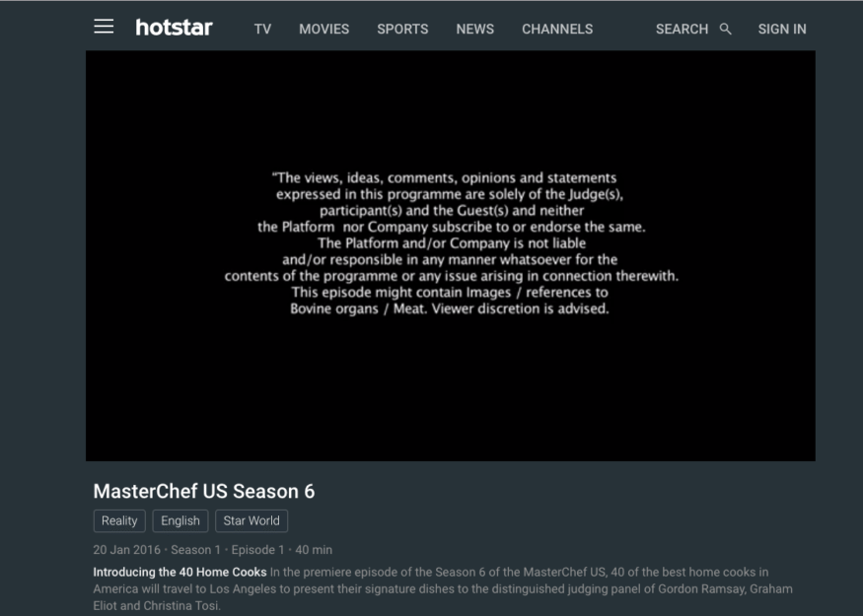The height and width of the screenshot is (616, 863).
Task: Open the TV section
Action: (x=262, y=30)
